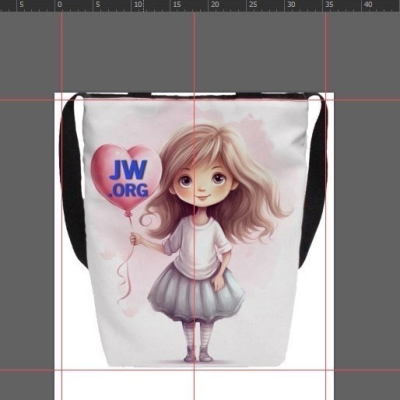Click the girl's gray tutu skirt
Screen dimensions: 400x400
[x=197, y=294]
